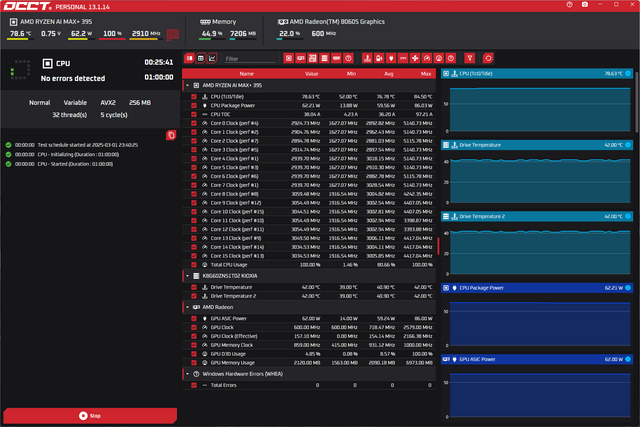Copy the test log with clipboard icon
The width and height of the screenshot is (640, 427).
click(171, 135)
